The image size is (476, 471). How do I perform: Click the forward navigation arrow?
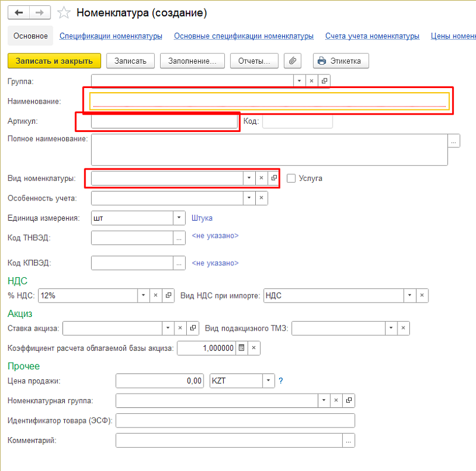pos(39,12)
